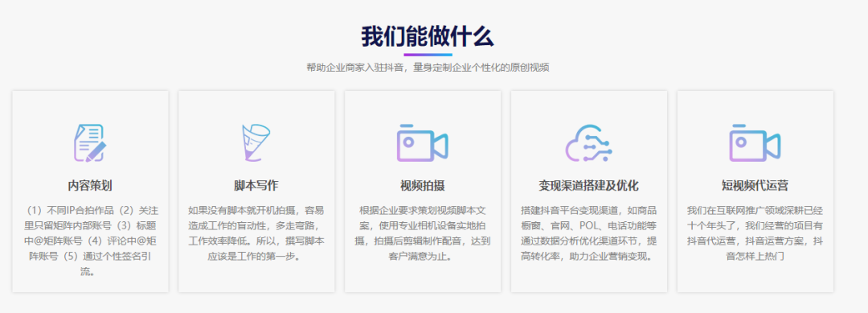Click the 内容策划 document-and-pencil icon
This screenshot has width=868, height=313.
tap(90, 143)
